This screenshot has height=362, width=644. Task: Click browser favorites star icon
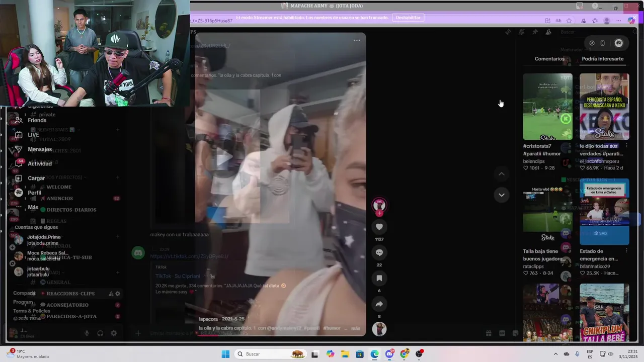(569, 21)
